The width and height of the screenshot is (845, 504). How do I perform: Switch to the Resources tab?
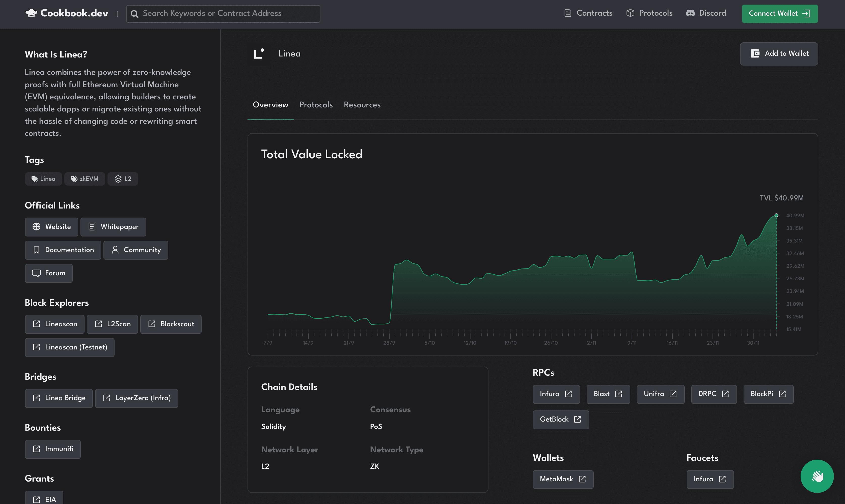click(x=362, y=105)
